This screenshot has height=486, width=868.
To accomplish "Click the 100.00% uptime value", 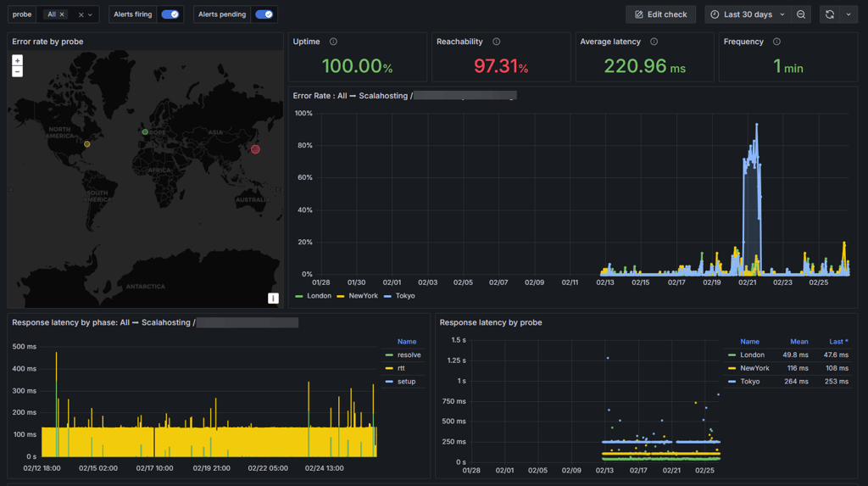I will coord(357,66).
